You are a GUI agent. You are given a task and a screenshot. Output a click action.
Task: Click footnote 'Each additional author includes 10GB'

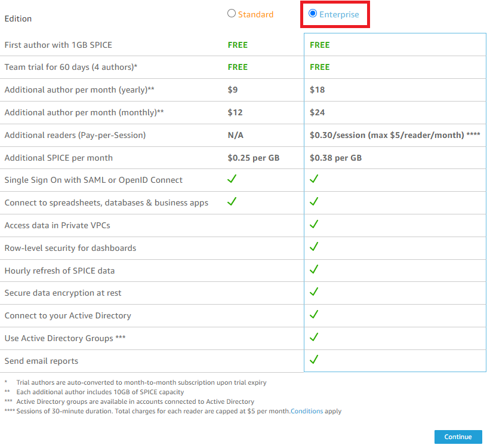click(x=100, y=392)
